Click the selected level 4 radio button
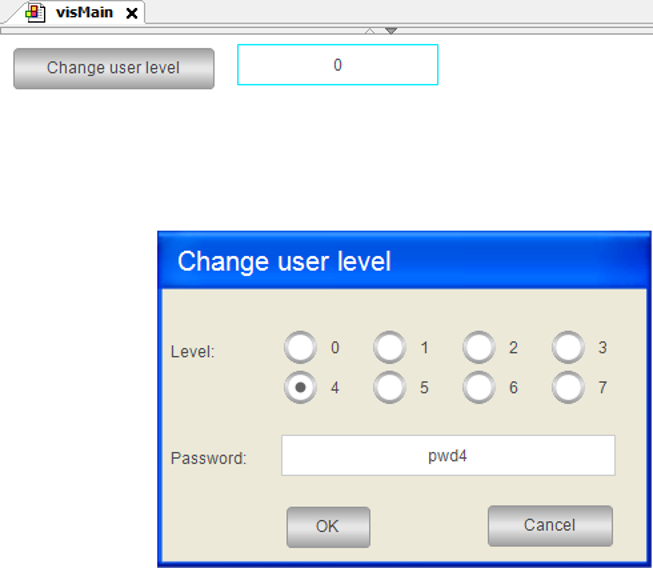Screen dimensions: 653x568 [300, 387]
